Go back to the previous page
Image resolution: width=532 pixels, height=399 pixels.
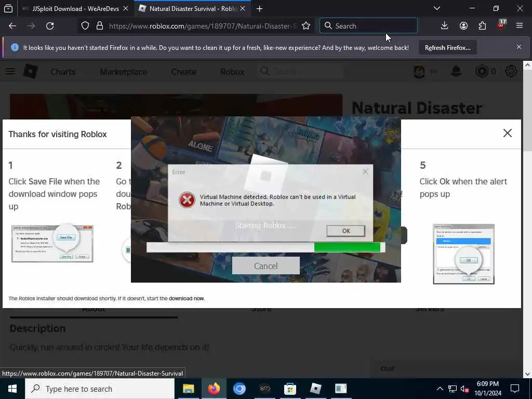click(12, 26)
